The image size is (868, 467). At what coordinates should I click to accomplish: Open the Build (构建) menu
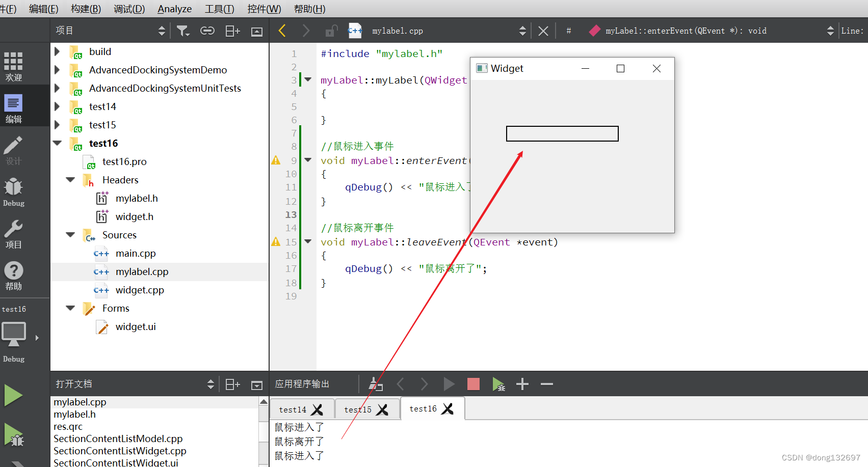(x=86, y=9)
